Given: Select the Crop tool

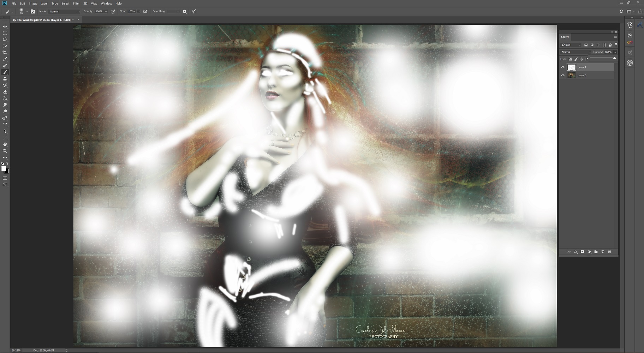Looking at the screenshot, I should pyautogui.click(x=5, y=53).
